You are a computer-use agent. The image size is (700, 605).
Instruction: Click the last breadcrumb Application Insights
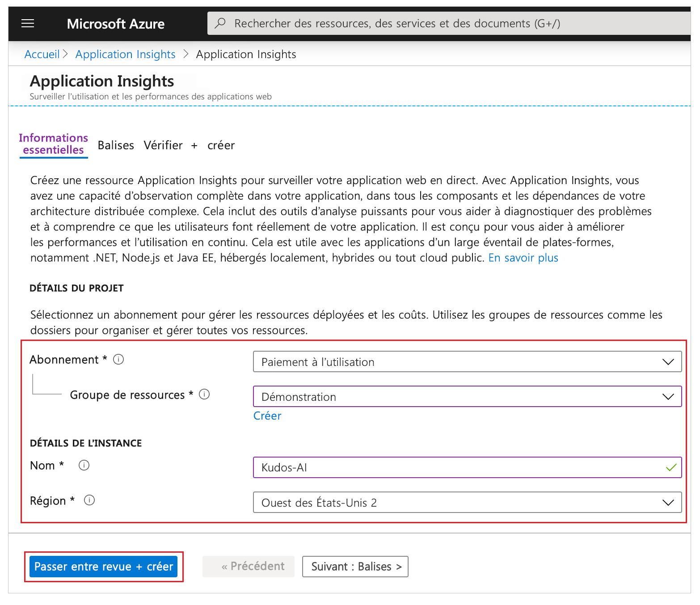246,54
